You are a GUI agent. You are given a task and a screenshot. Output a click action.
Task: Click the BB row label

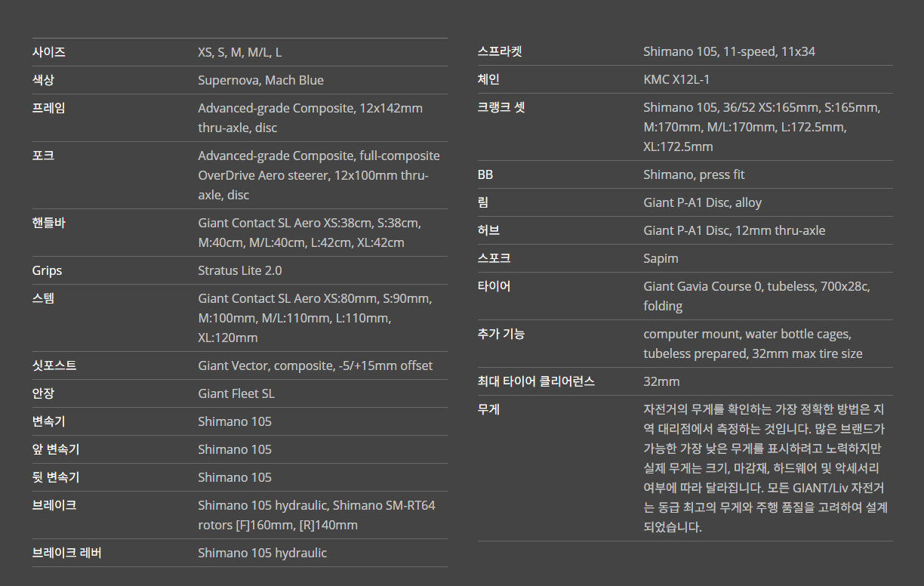pos(485,174)
